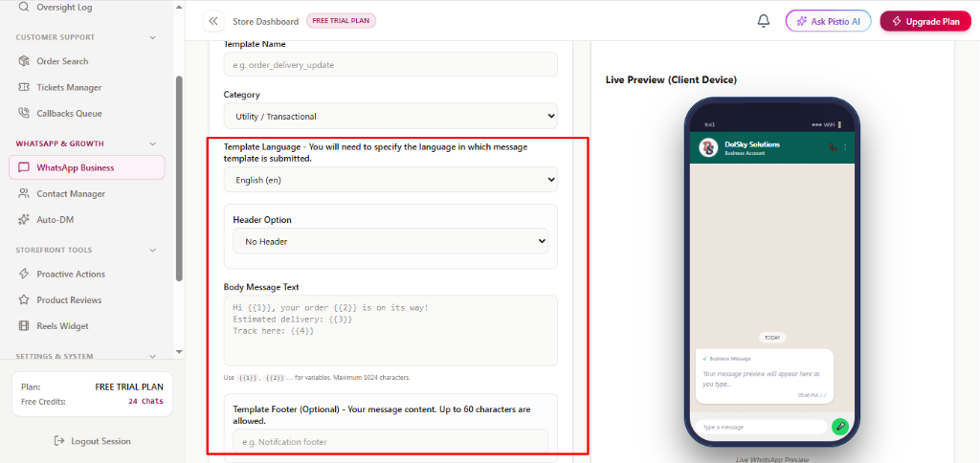The image size is (980, 463).
Task: Click the Callbacks Queue phone icon
Action: pyautogui.click(x=24, y=114)
